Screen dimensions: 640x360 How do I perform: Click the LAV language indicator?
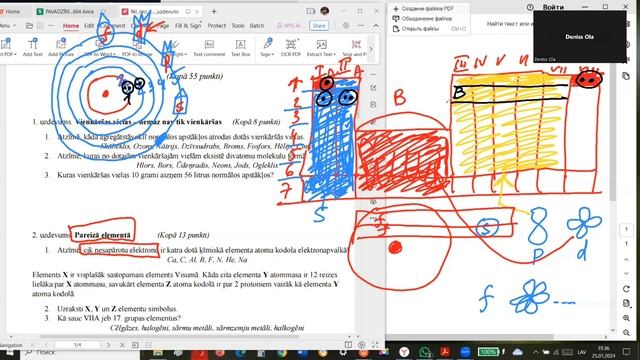582,352
